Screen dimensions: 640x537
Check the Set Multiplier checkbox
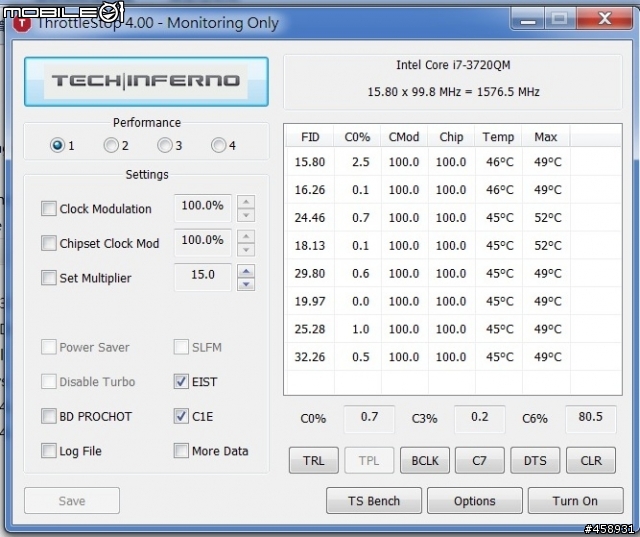[49, 278]
